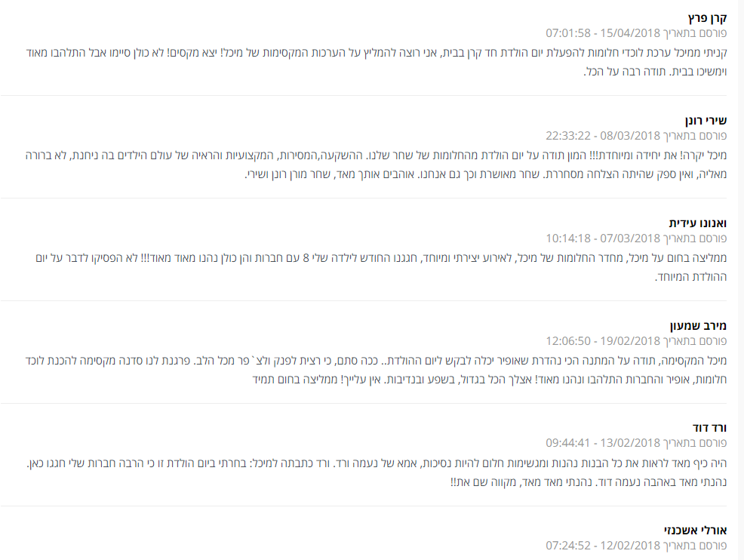
Task: Click reviewer name קרן פרץ
Action: 707,18
